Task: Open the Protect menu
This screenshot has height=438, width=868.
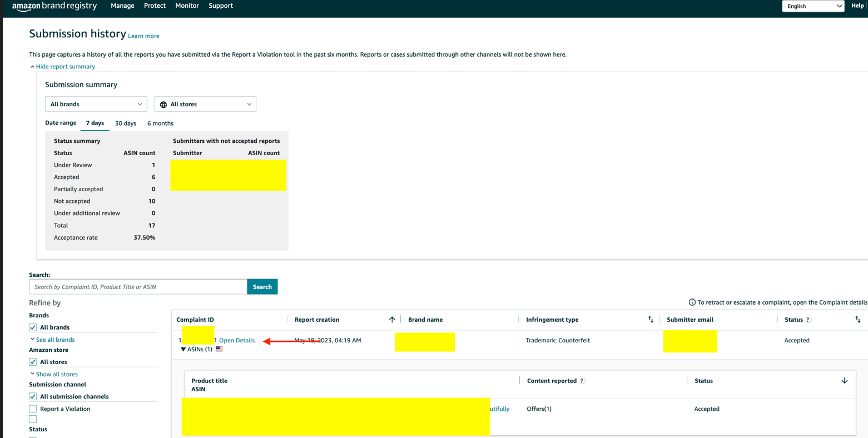Action: (x=155, y=6)
